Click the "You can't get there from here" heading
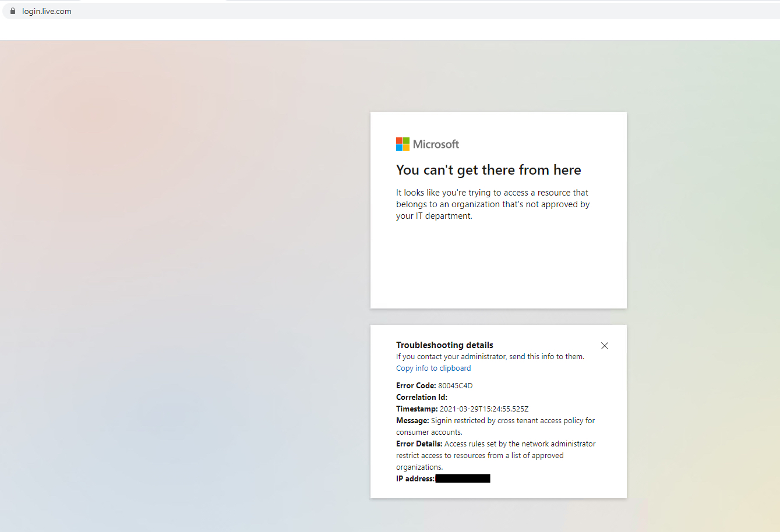Screen dimensions: 780x532 tap(488, 170)
